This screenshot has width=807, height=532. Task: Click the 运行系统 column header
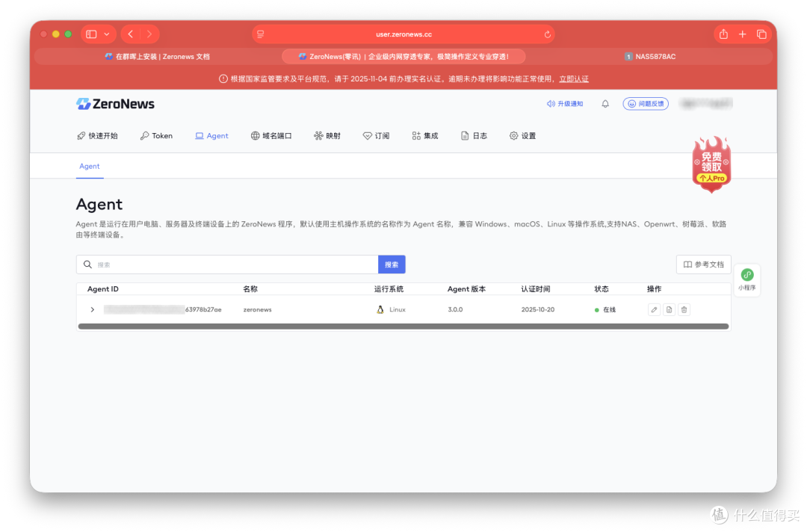[389, 289]
